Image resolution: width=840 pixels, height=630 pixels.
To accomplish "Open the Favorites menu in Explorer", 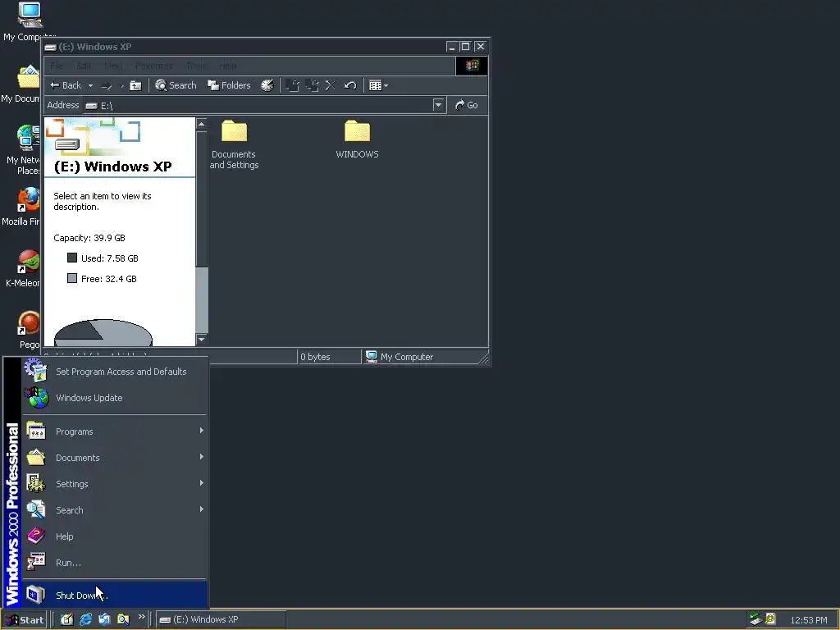I will tap(154, 66).
